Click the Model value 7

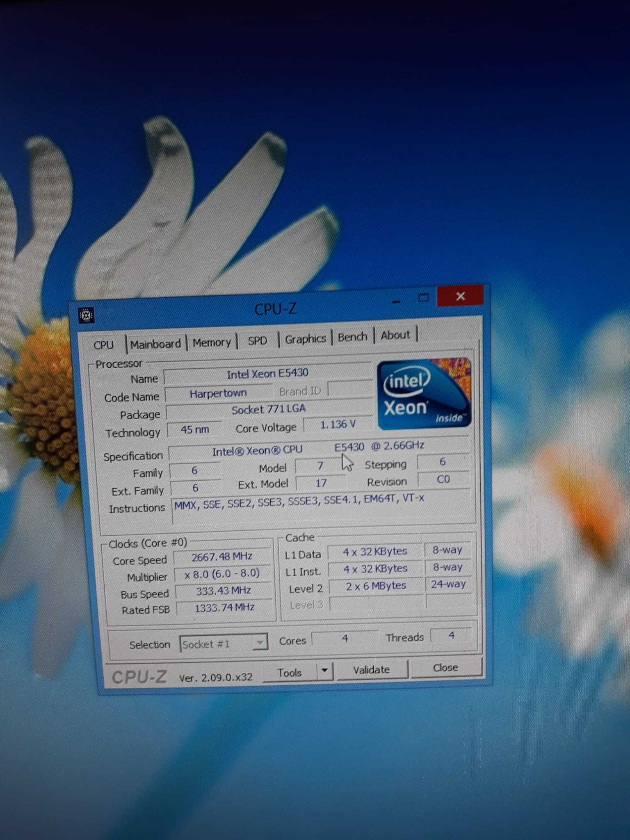[x=320, y=466]
